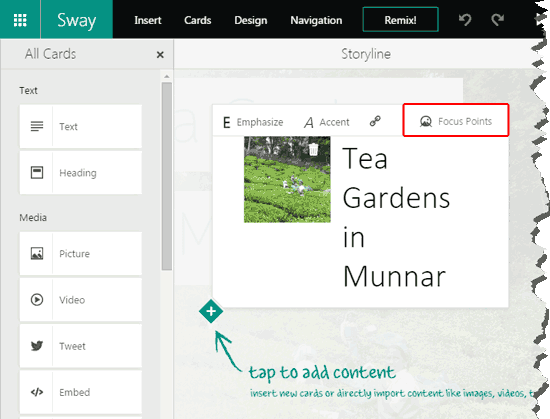This screenshot has width=550, height=419.
Task: Click the All Cards panel title
Action: (50, 54)
